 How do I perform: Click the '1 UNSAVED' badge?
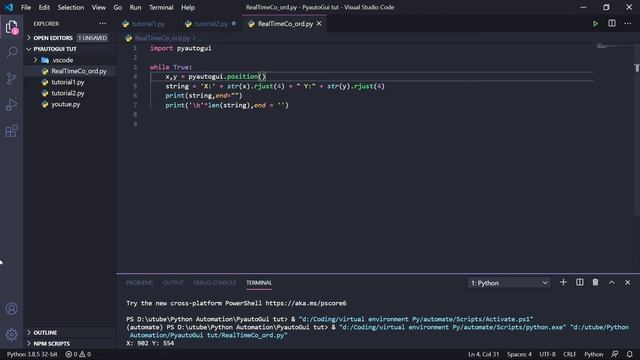(92, 38)
